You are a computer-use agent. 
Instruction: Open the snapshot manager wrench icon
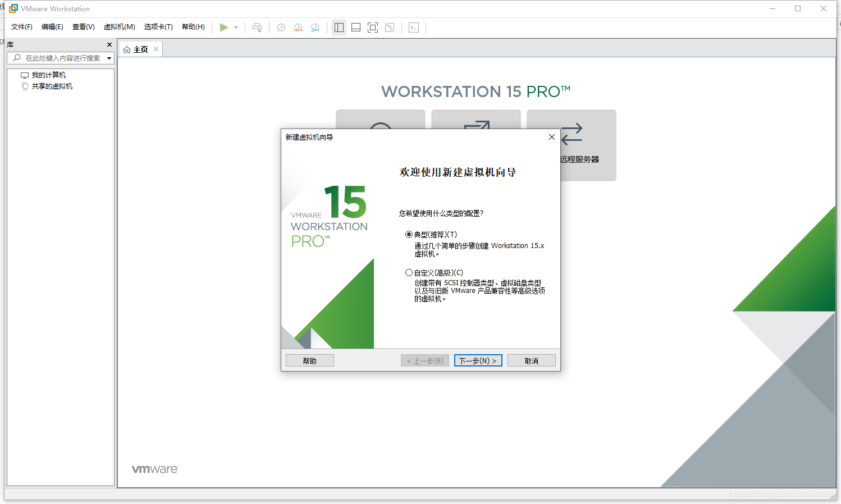pyautogui.click(x=316, y=28)
